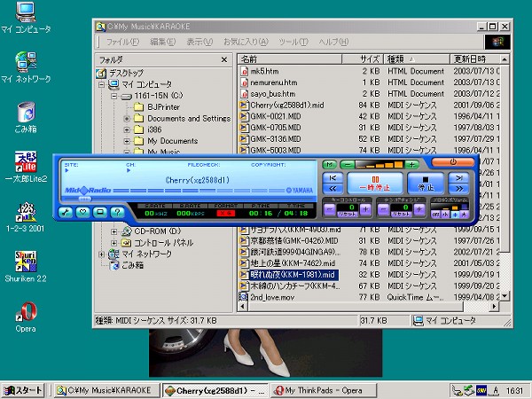
Task: Open Shuriken 2.2 desktop shortcut
Action: click(26, 267)
